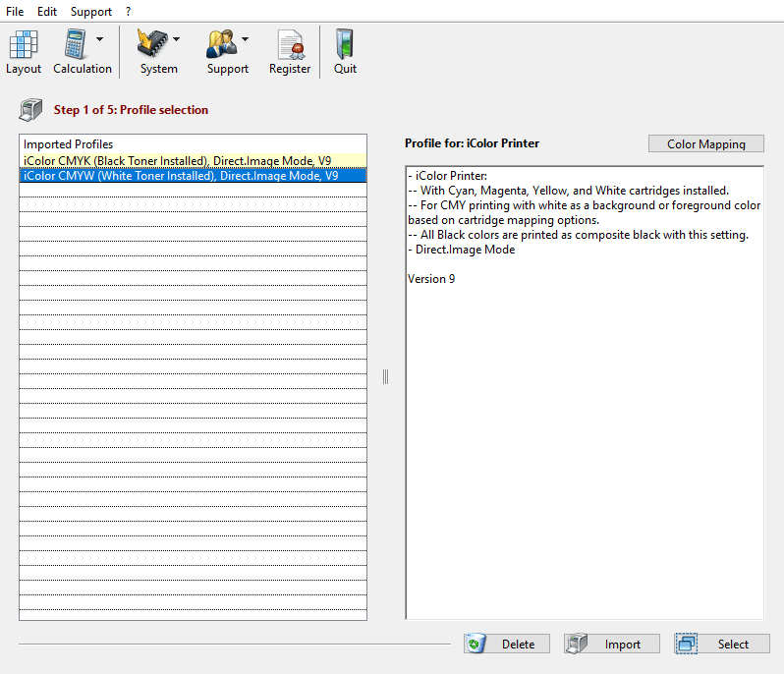The image size is (784, 674).
Task: Click the 'Version 9' text line
Action: point(431,278)
